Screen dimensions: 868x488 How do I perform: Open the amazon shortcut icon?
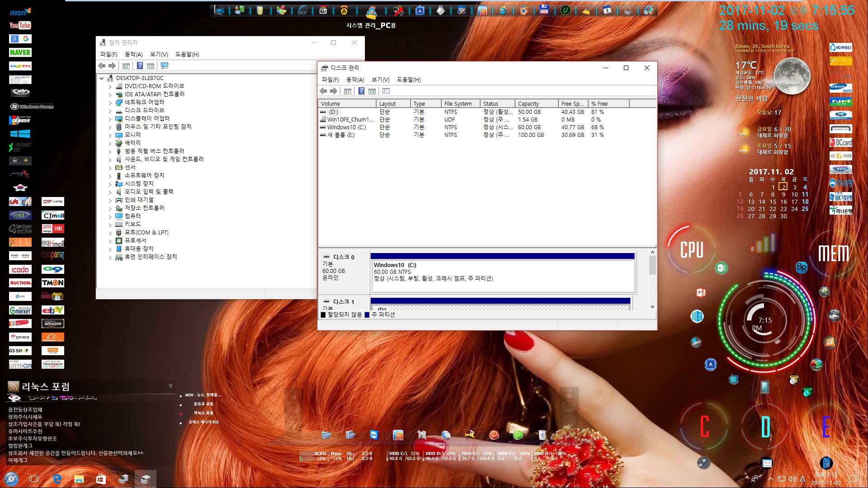[53, 324]
